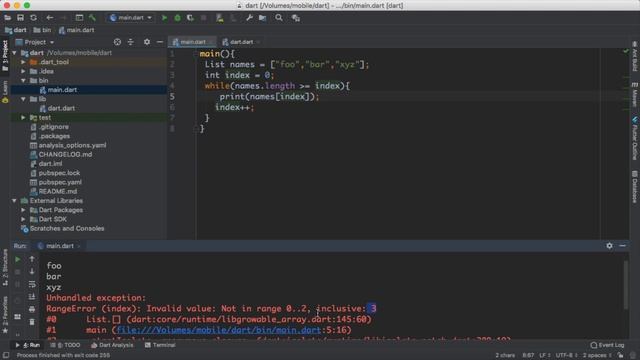The height and width of the screenshot is (360, 640).
Task: Open Scratches and Consoles node
Action: [67, 229]
